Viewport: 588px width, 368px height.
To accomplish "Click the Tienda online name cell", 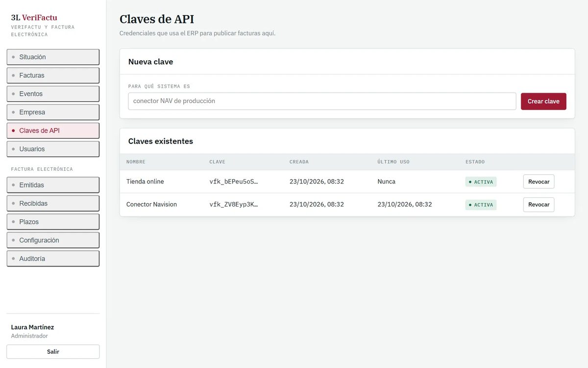I will [x=145, y=182].
